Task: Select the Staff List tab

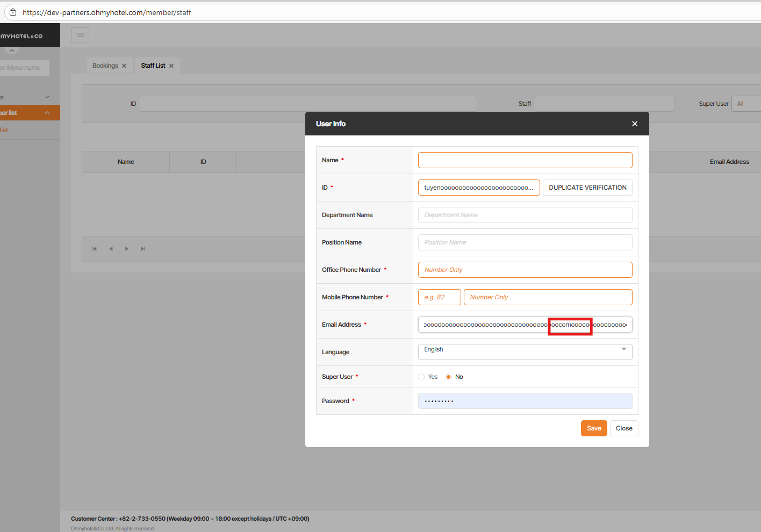Action: click(153, 66)
